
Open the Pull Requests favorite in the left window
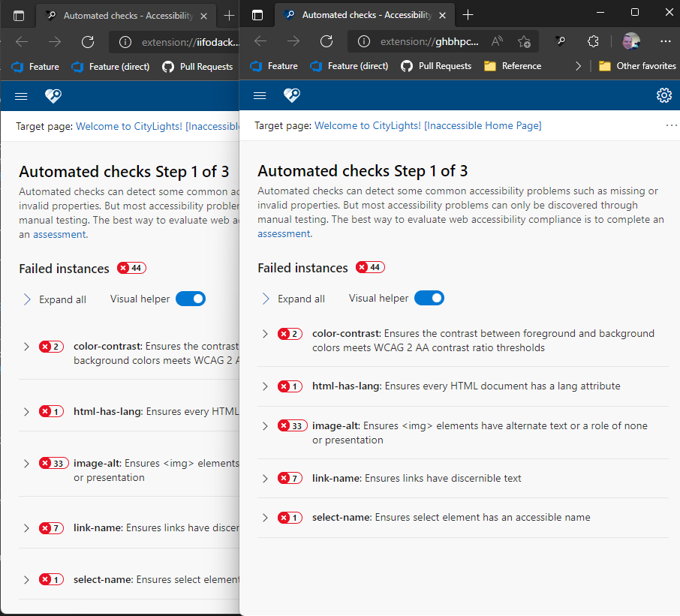coord(197,67)
